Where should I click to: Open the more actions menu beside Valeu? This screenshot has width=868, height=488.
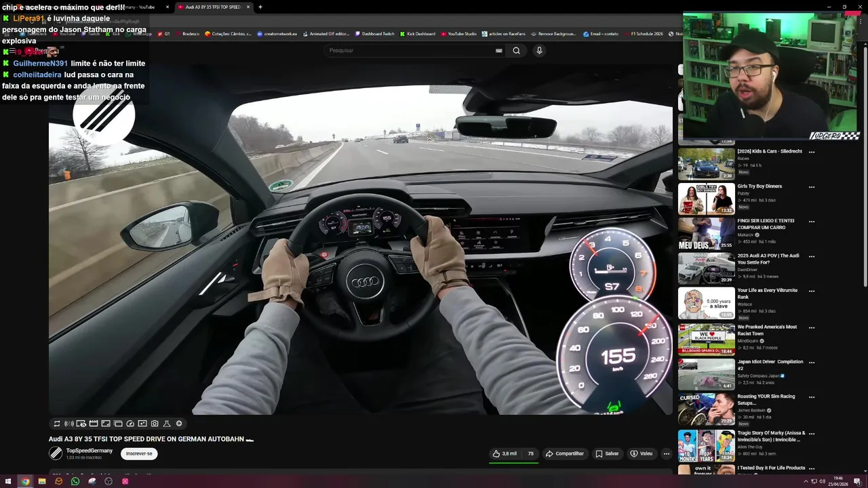[667, 453]
